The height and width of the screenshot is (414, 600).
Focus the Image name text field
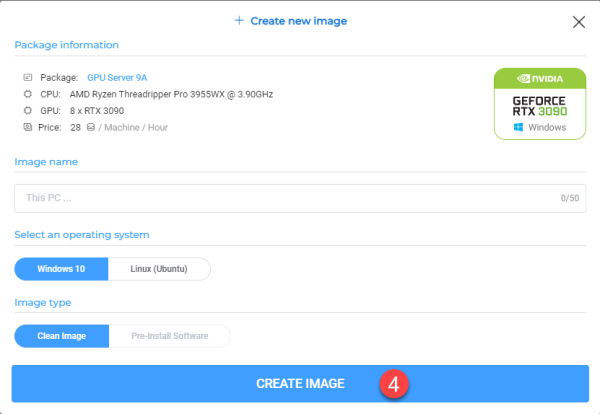280,198
